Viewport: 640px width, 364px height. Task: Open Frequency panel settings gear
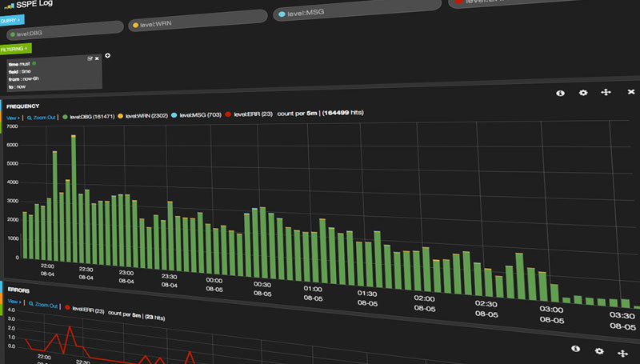pos(583,93)
